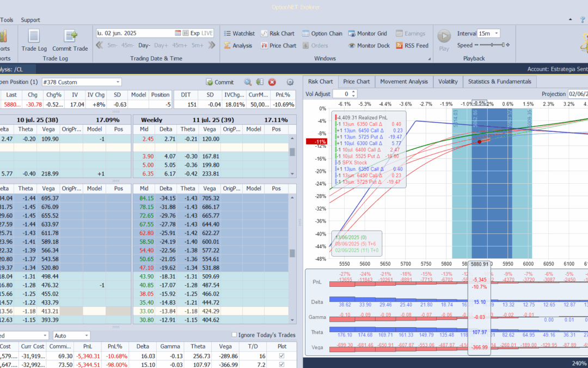Jump forward with double right arrow
Image resolution: width=588 pixels, height=368 pixels.
(212, 45)
